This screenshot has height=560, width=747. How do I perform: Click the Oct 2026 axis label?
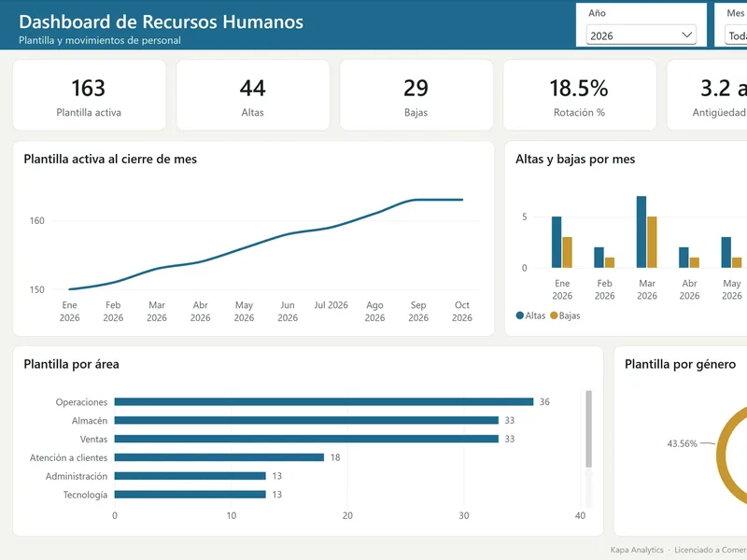point(462,312)
